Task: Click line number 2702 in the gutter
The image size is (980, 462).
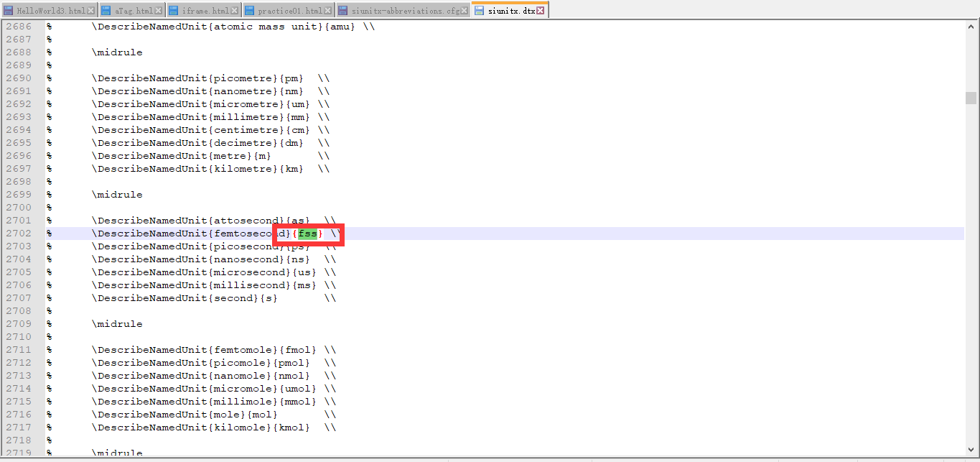Action: click(17, 233)
